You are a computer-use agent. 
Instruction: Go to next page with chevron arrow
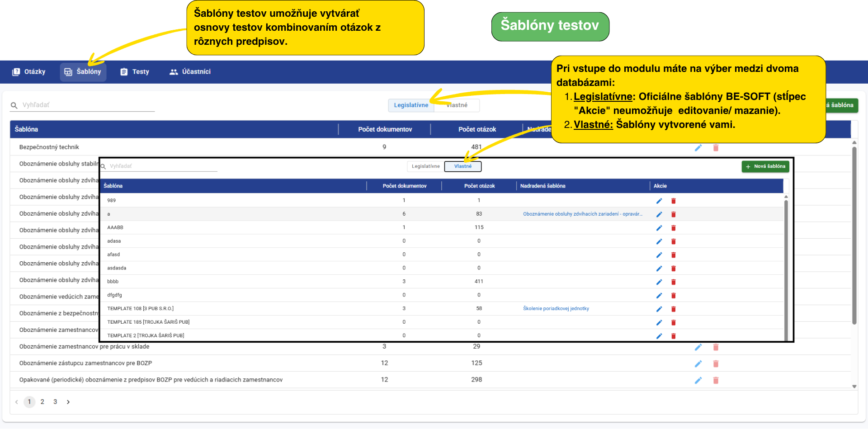coord(68,402)
